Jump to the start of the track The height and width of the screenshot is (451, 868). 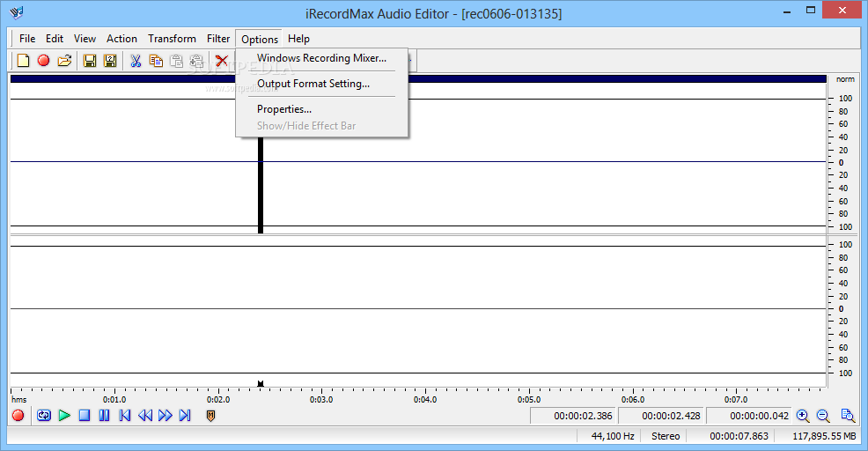point(124,415)
